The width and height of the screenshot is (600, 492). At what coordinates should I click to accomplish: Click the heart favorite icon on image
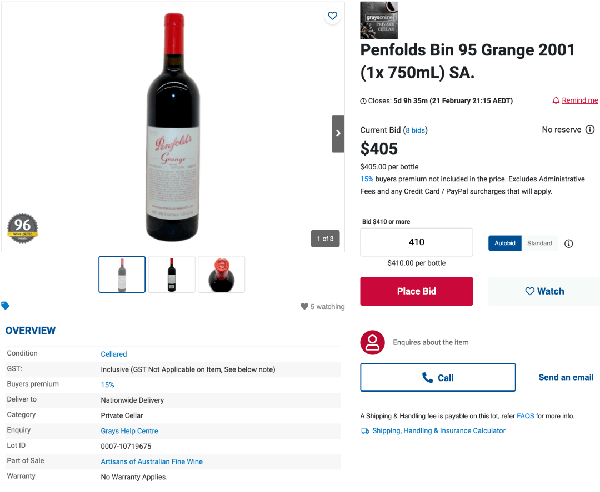point(333,16)
